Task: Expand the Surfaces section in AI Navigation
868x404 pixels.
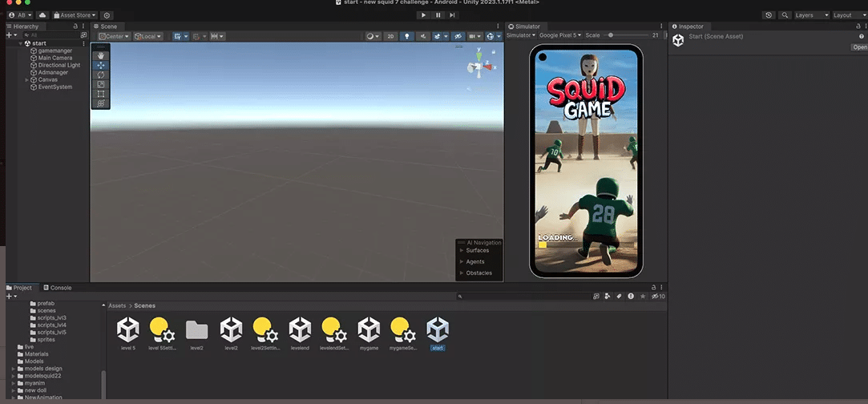Action: (x=462, y=250)
